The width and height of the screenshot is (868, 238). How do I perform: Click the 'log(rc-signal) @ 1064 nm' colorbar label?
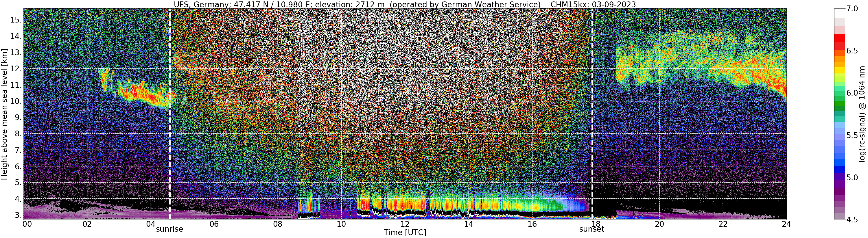point(862,114)
